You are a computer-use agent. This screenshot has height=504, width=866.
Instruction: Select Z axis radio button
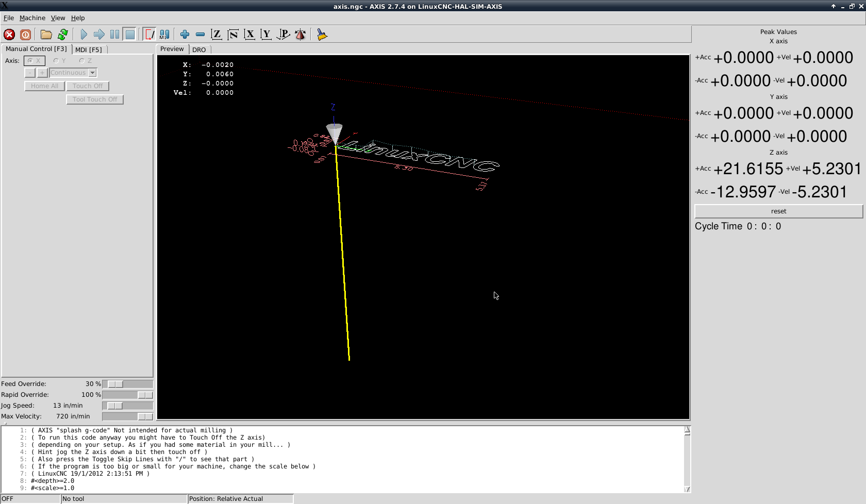coord(86,61)
